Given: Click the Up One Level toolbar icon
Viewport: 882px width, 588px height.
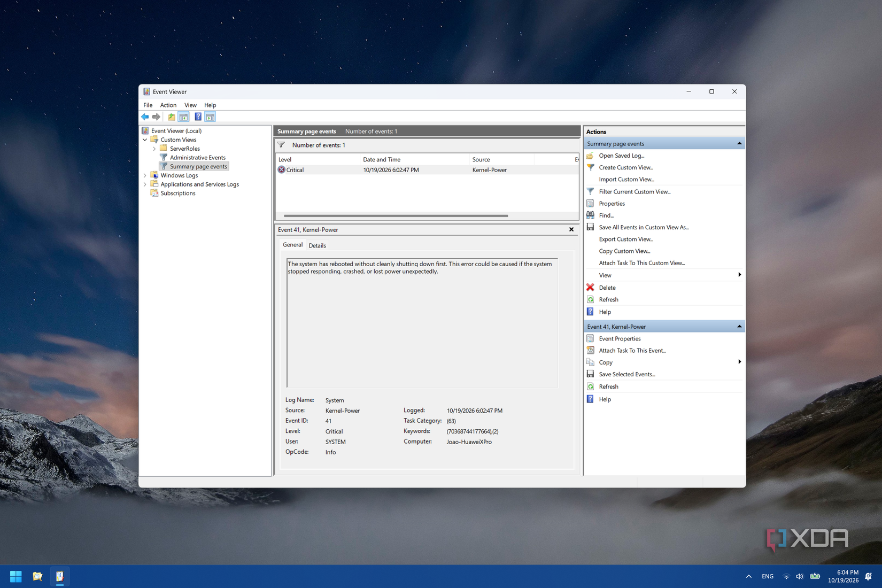Looking at the screenshot, I should (171, 117).
